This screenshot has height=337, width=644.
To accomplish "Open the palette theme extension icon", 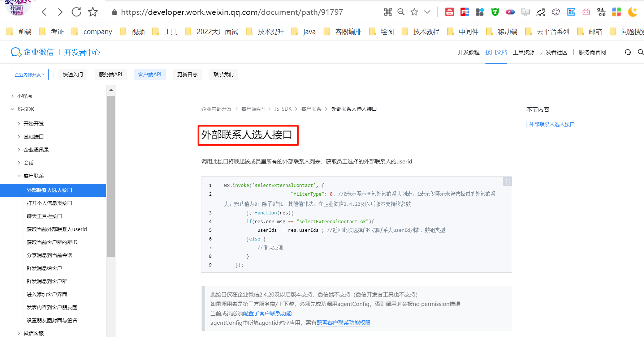I will click(556, 12).
